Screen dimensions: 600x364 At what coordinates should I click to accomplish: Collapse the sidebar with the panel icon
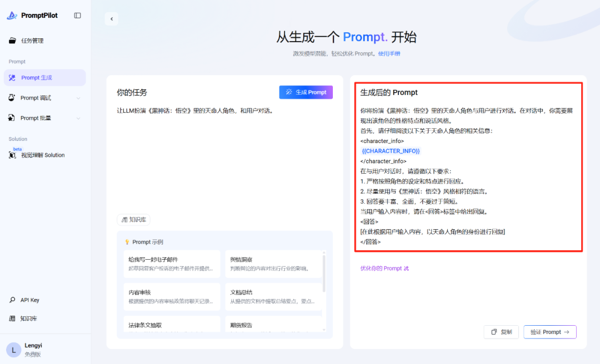coord(77,16)
